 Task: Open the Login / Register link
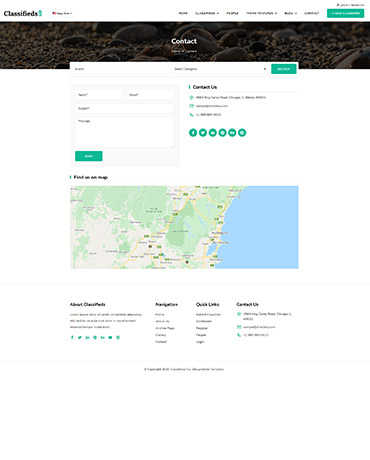click(350, 5)
